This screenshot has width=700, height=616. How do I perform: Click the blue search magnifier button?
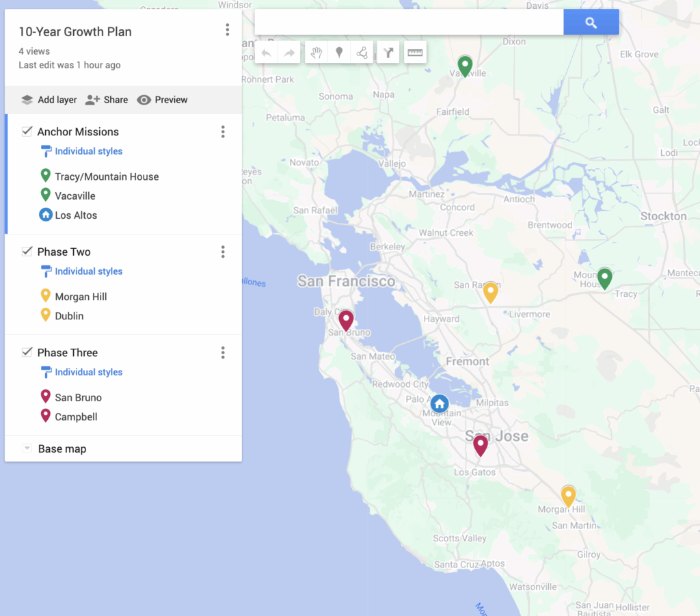591,23
